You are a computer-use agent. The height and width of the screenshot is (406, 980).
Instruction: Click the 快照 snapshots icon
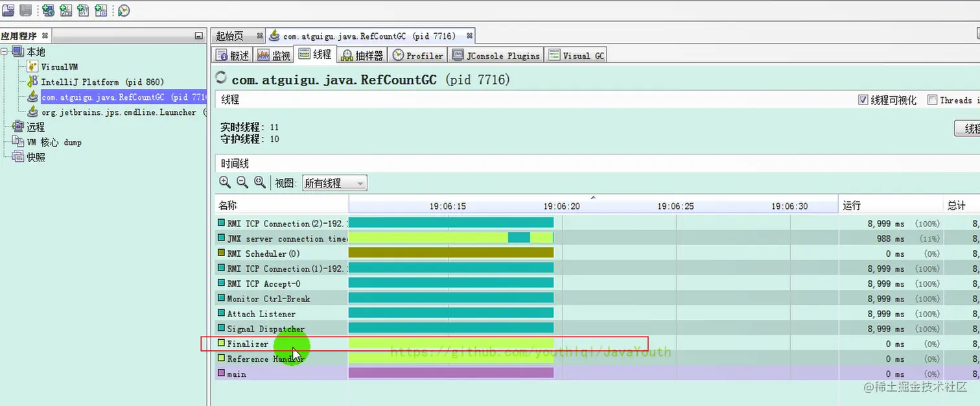point(18,157)
